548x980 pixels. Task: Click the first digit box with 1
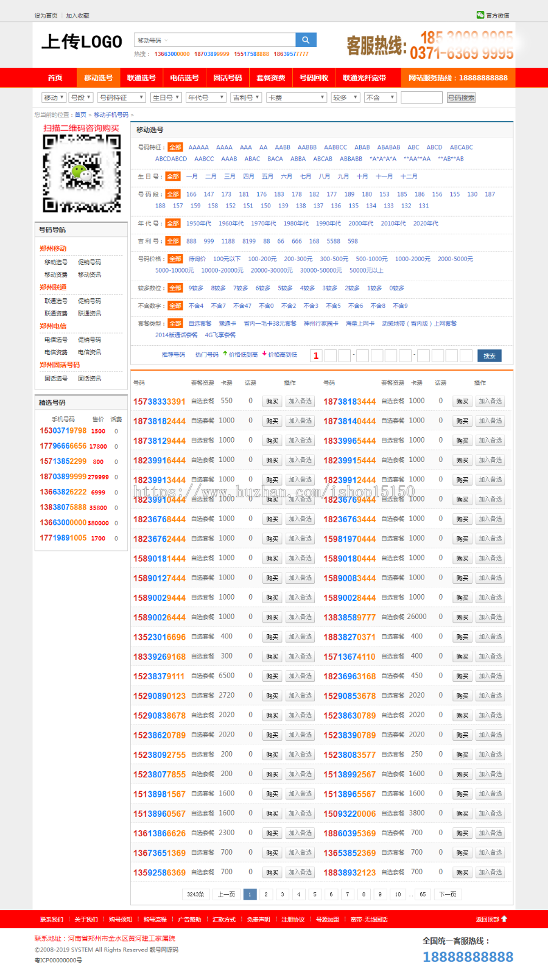(x=316, y=356)
